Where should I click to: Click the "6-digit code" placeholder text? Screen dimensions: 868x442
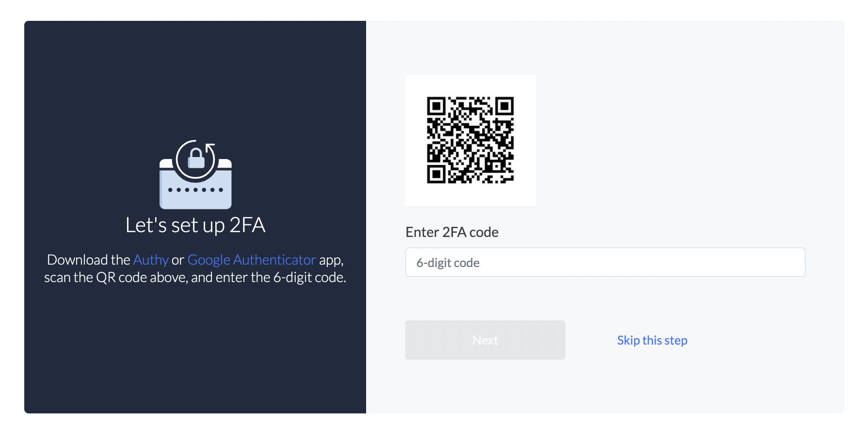[x=448, y=263]
